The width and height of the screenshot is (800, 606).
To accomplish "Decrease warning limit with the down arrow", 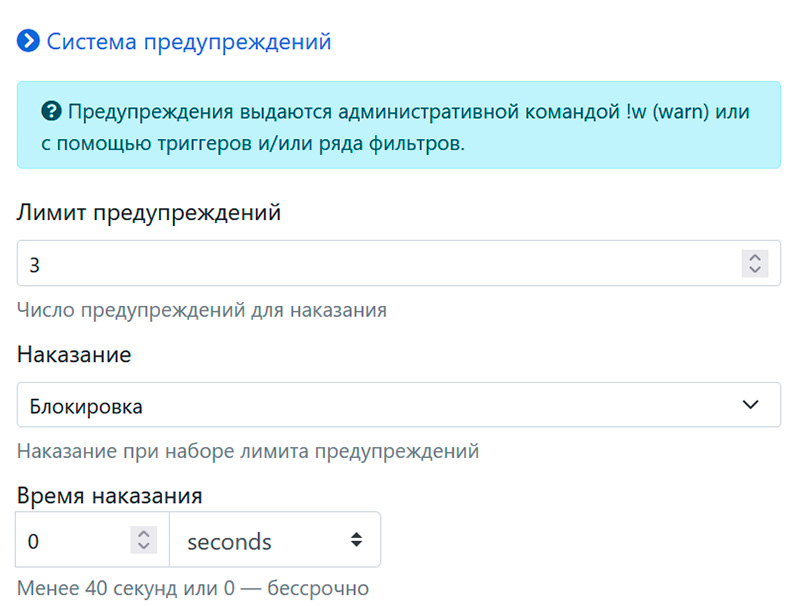I will (755, 270).
